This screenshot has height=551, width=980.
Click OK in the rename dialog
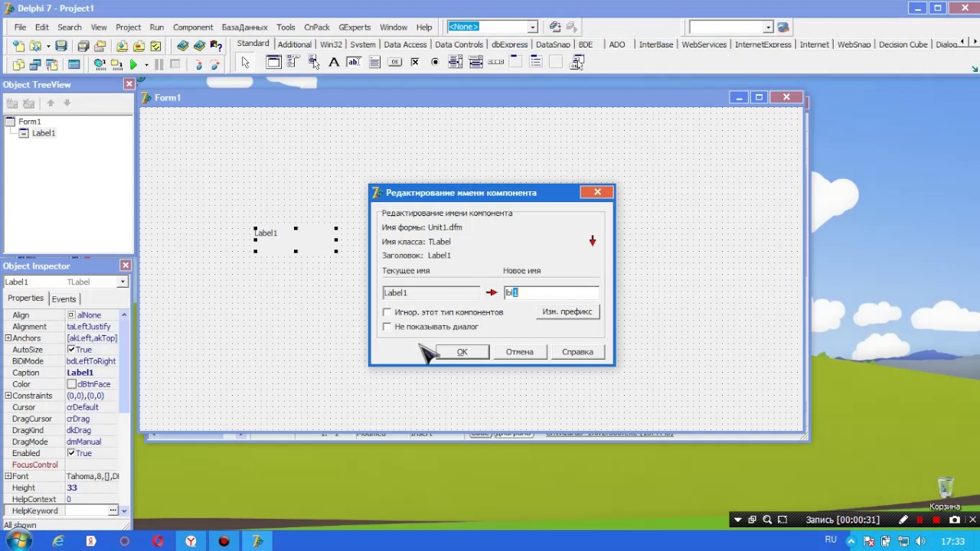click(462, 352)
